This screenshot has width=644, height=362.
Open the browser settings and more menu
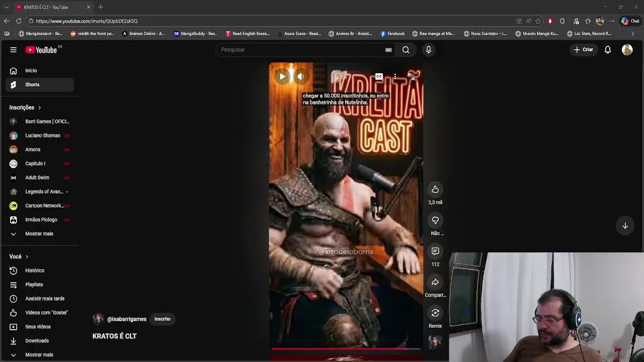pyautogui.click(x=612, y=21)
